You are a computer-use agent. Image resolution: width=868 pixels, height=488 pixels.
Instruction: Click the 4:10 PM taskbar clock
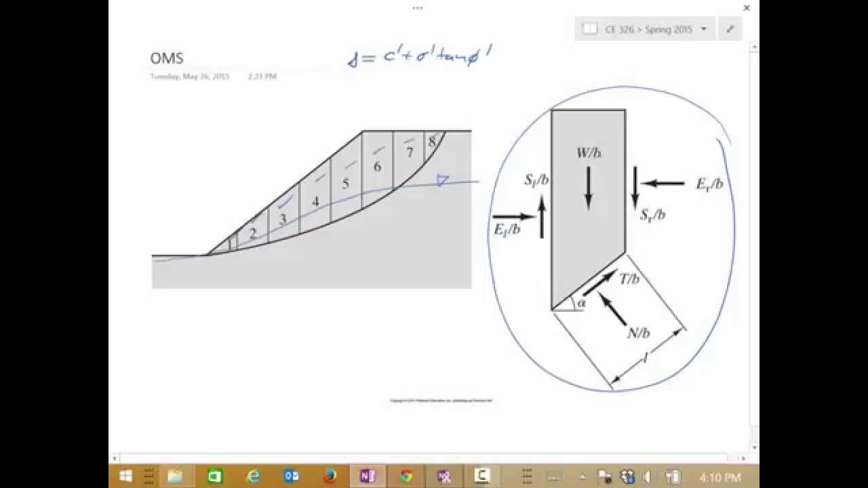coord(719,478)
